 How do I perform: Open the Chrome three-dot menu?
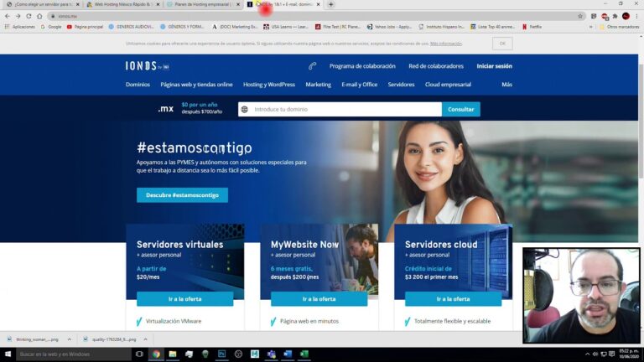[x=637, y=16]
